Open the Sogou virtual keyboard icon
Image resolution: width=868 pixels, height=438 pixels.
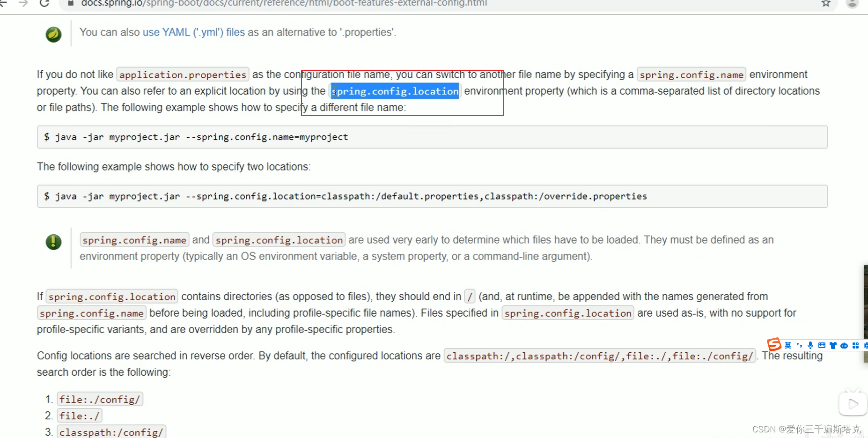822,345
